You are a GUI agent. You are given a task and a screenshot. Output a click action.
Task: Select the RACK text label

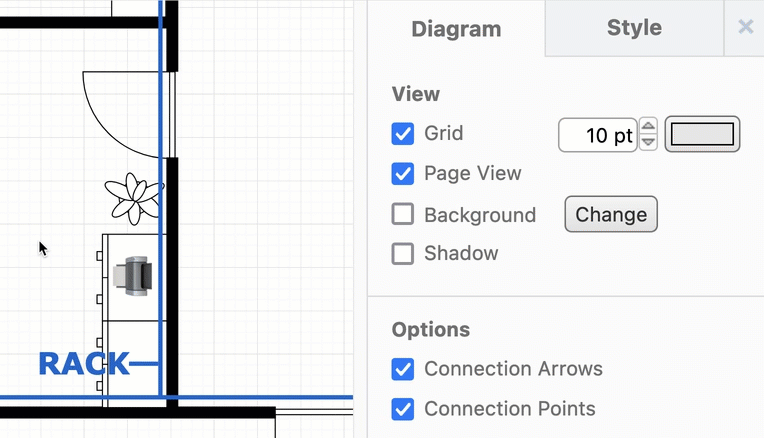click(x=84, y=364)
